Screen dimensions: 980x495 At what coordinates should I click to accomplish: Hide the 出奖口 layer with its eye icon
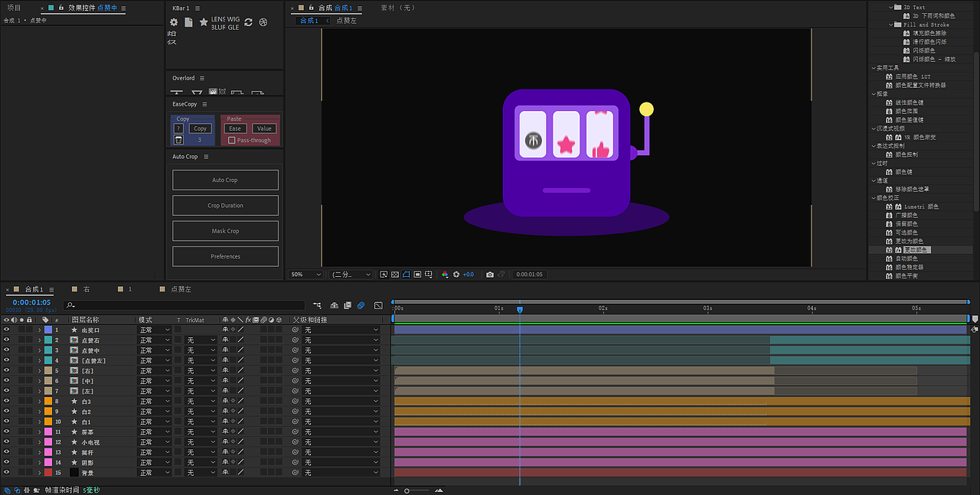click(6, 330)
